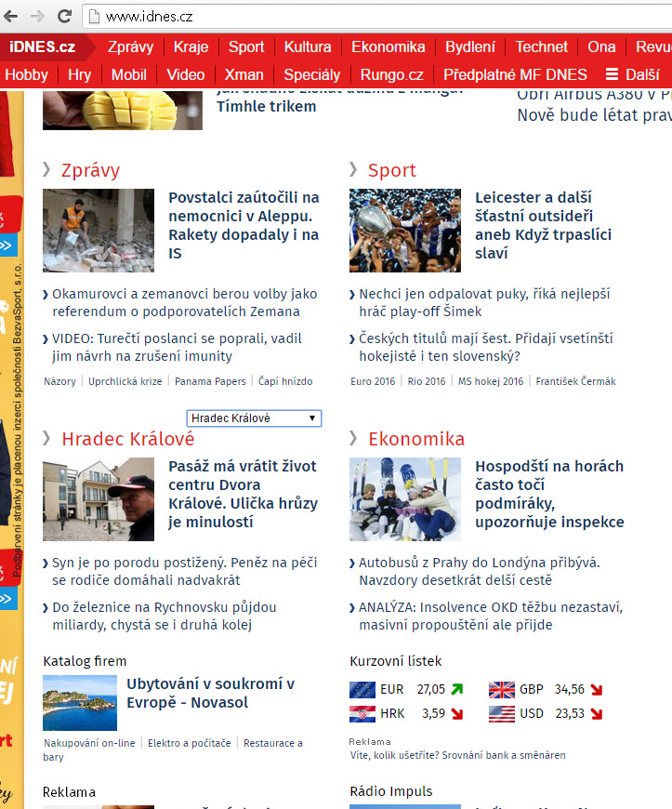The image size is (672, 809).
Task: Click chevron icon beside Zprávy heading
Action: pos(46,169)
